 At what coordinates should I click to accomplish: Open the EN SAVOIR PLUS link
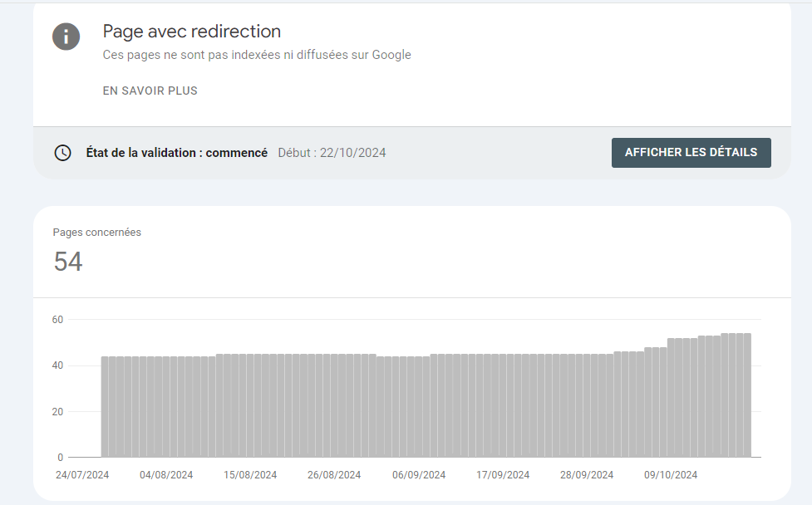(x=150, y=91)
